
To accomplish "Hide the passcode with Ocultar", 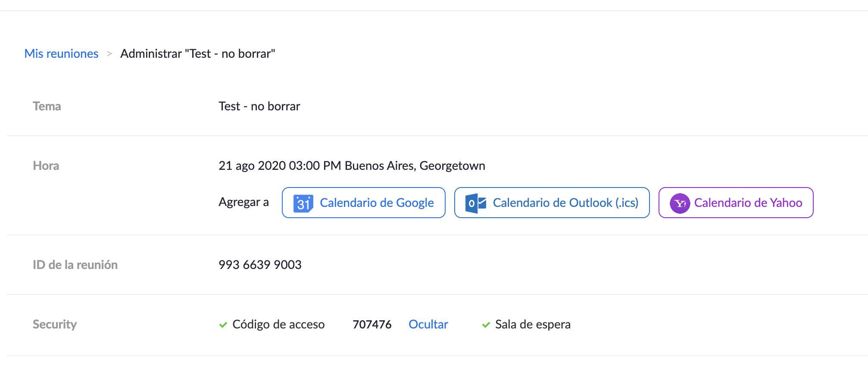I will click(x=428, y=324).
